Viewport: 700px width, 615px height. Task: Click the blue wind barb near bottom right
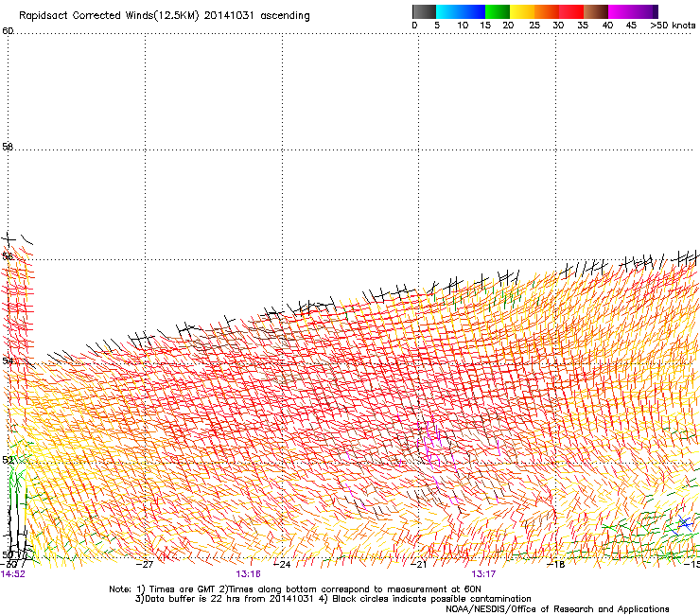[x=684, y=522]
